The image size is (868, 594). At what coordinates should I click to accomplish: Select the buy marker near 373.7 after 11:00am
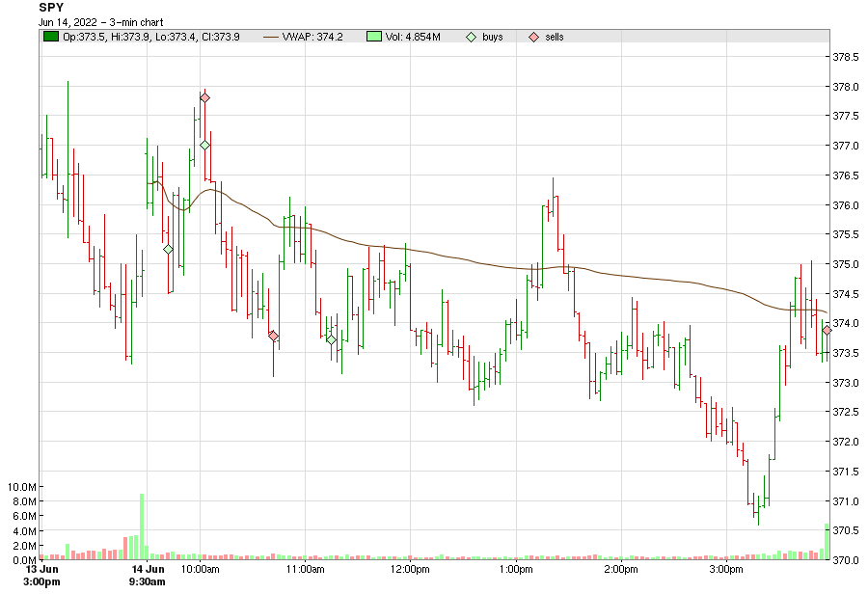tap(331, 339)
